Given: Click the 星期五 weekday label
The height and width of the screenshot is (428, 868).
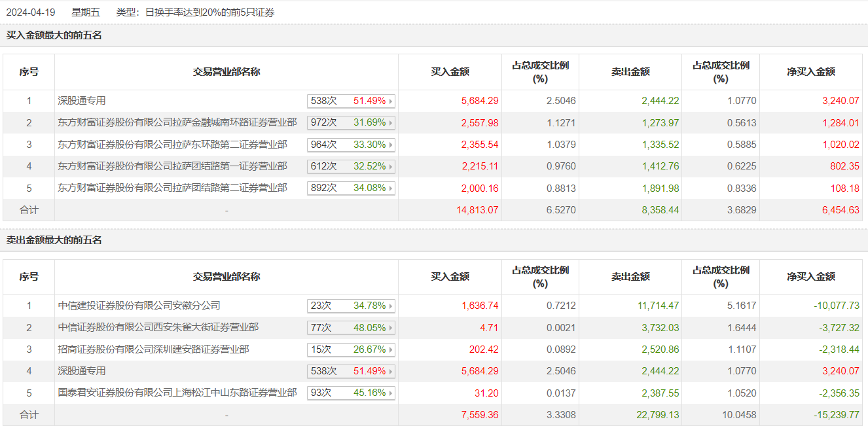Looking at the screenshot, I should [x=85, y=12].
